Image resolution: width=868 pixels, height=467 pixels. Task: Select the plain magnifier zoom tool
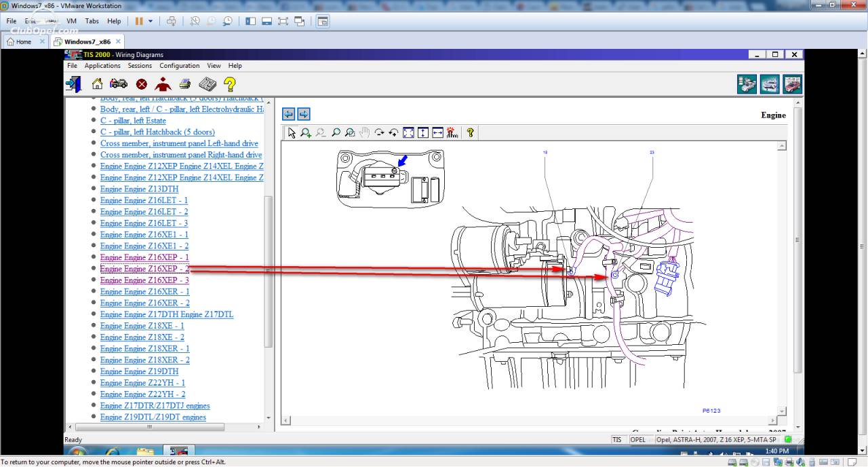coord(336,133)
